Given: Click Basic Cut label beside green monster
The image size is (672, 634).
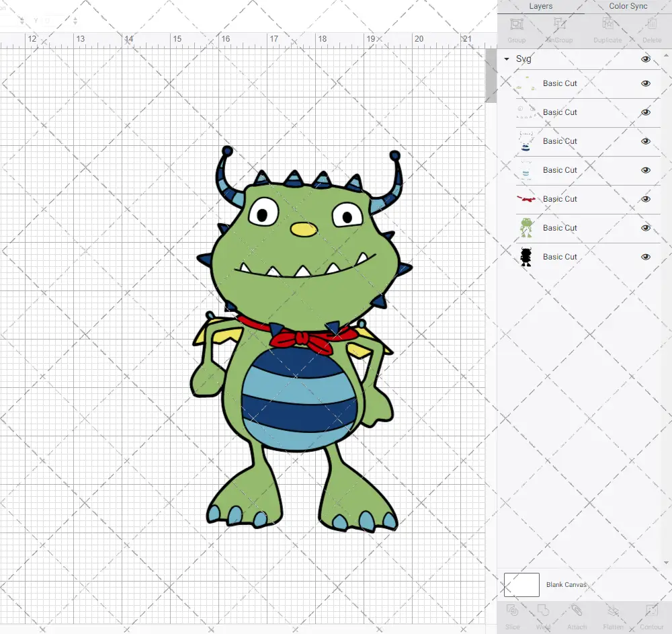Looking at the screenshot, I should 560,228.
